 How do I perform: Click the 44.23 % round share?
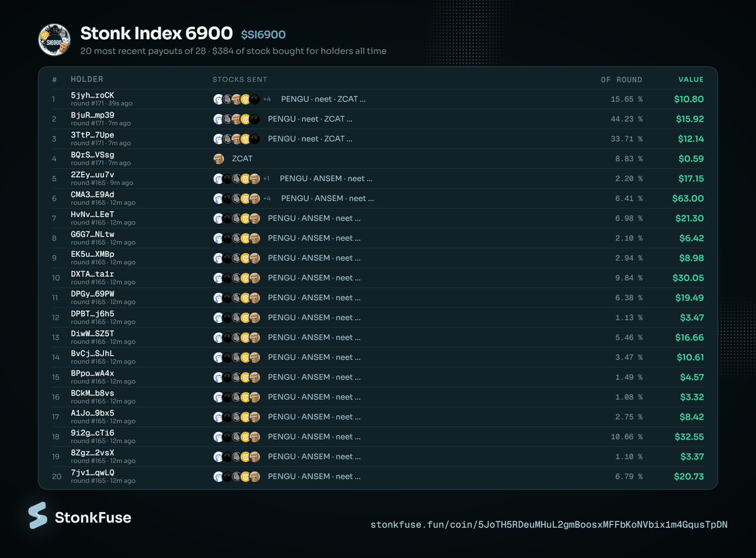(627, 119)
